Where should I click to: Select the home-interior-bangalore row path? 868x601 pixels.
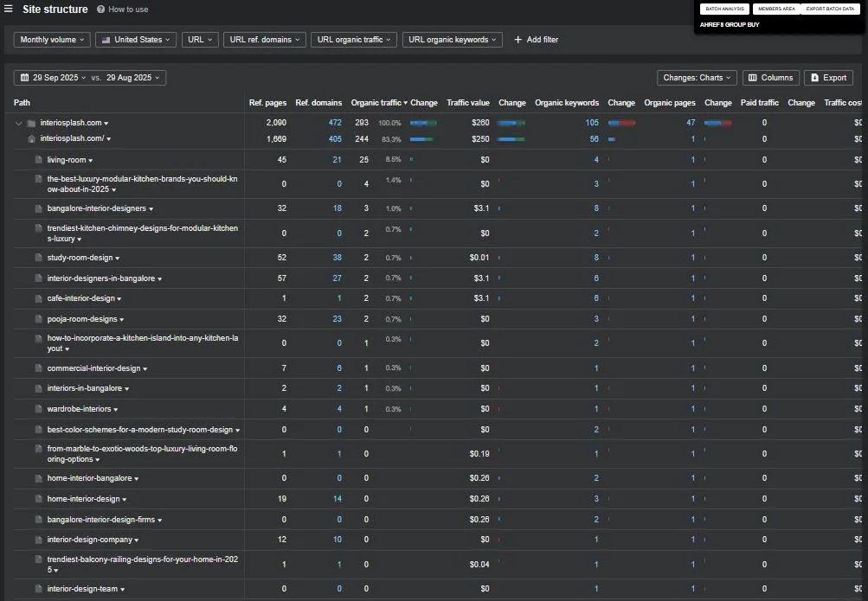tap(89, 478)
